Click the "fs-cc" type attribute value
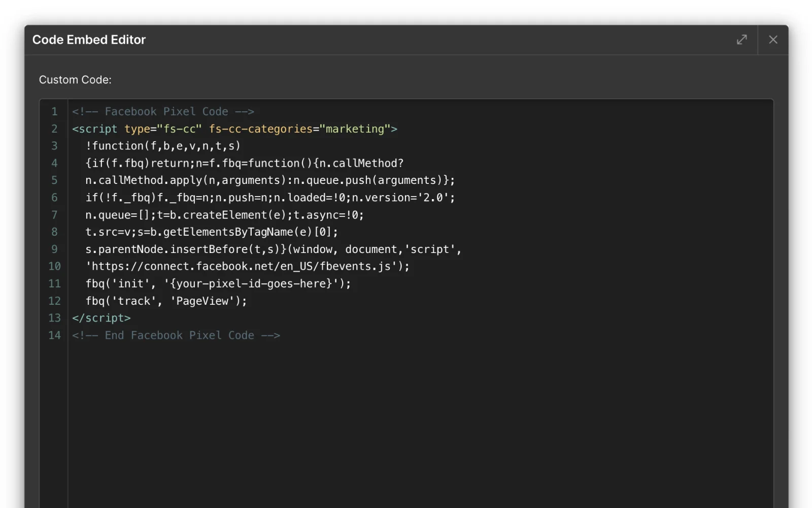The width and height of the screenshot is (812, 508). coord(179,129)
